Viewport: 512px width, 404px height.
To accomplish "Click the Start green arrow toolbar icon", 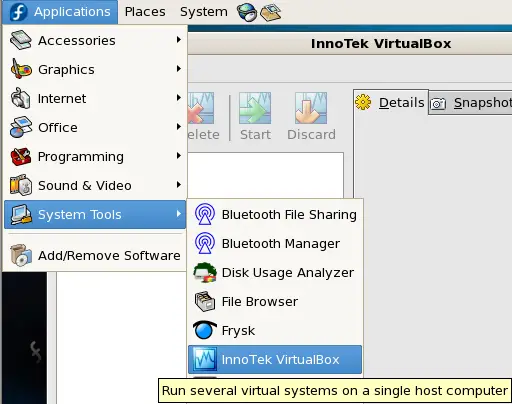I will point(255,108).
